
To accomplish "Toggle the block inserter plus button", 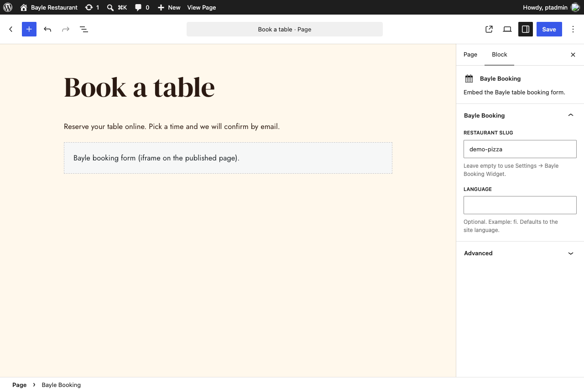I will point(29,29).
